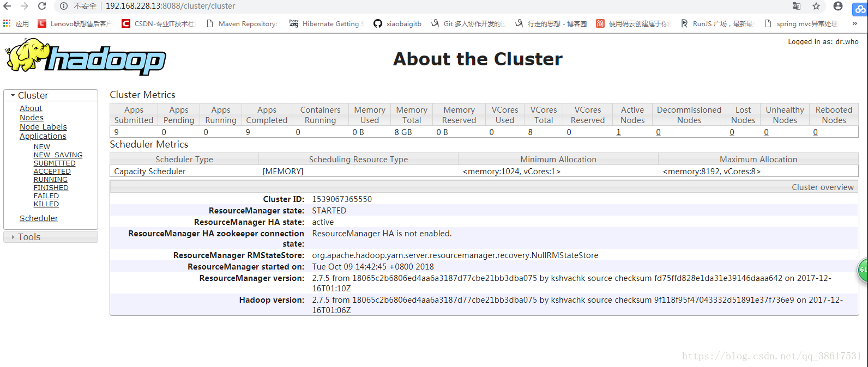Screen dimensions: 868x367
Task: Click the VCores Total column header
Action: 544,115
